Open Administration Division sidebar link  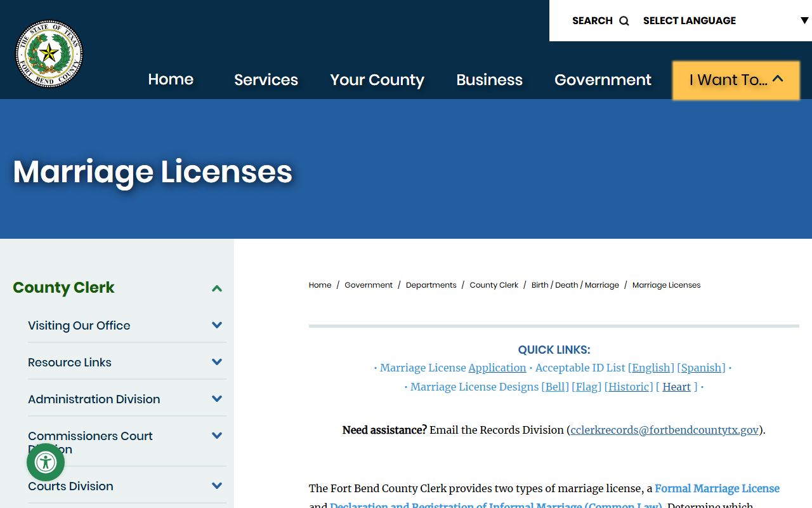point(94,399)
